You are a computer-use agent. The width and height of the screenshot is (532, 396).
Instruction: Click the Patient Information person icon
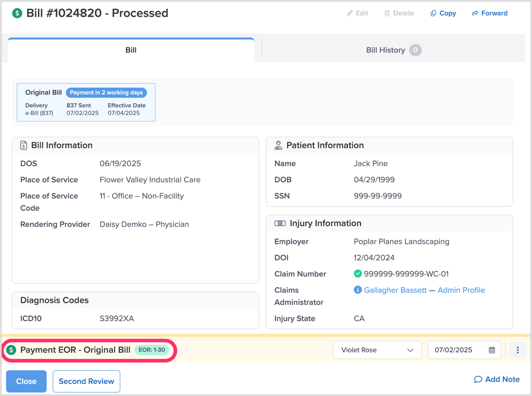point(278,145)
